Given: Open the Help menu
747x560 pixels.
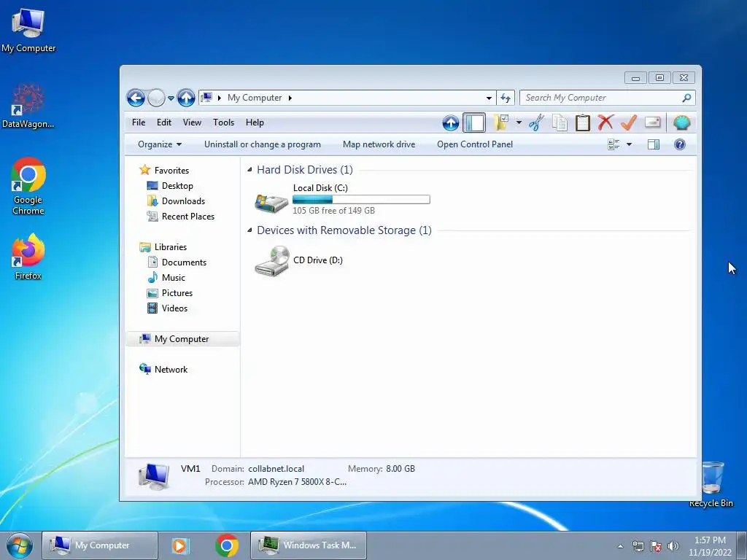Looking at the screenshot, I should click(255, 122).
